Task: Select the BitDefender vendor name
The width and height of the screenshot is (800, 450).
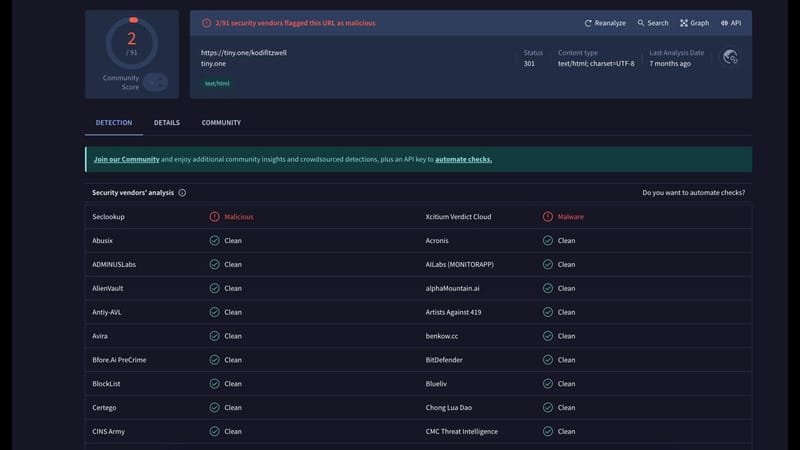Action: [x=444, y=360]
